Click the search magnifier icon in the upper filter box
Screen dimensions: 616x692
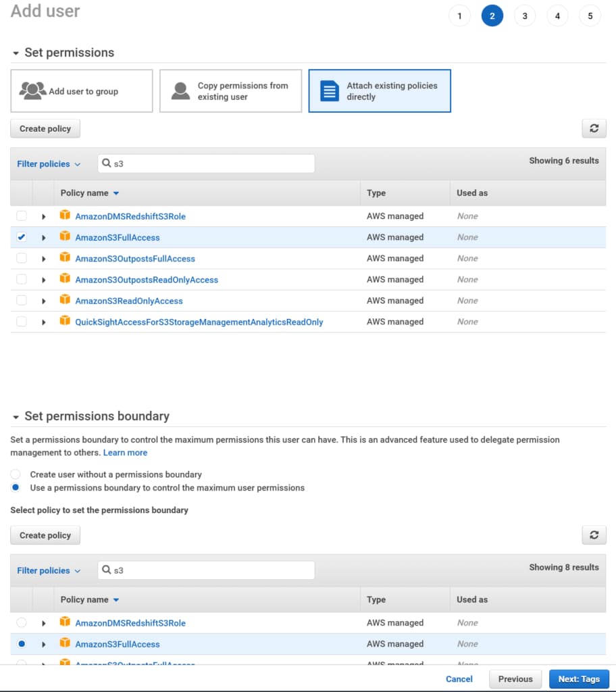point(106,163)
